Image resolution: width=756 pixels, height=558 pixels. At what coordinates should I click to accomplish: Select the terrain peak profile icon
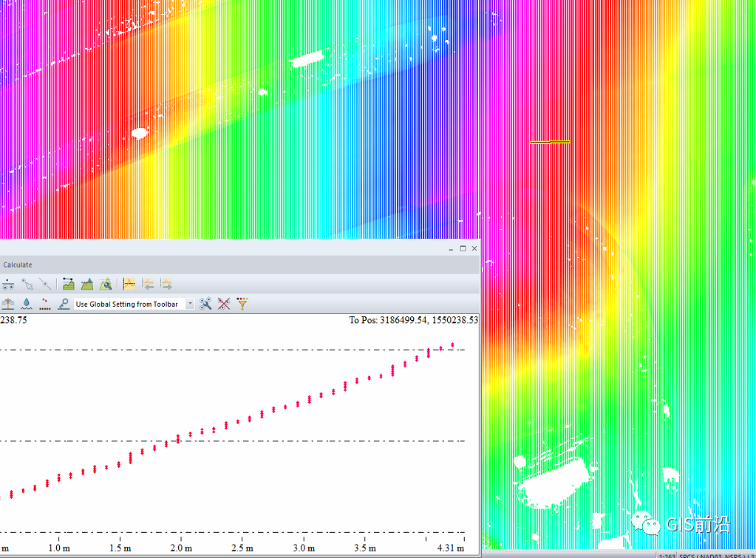click(86, 284)
